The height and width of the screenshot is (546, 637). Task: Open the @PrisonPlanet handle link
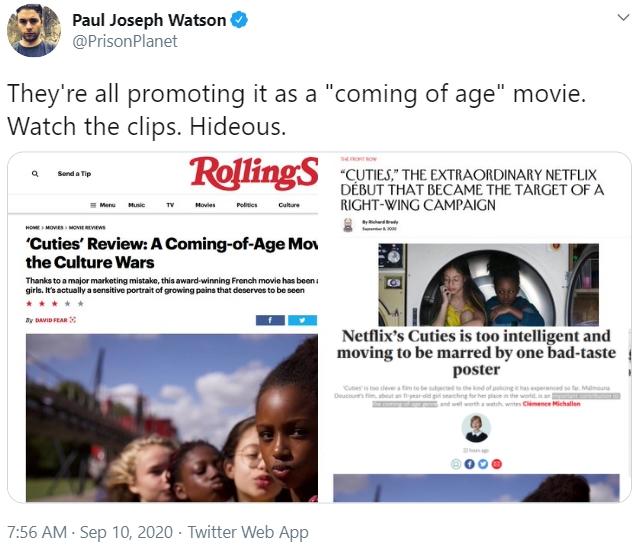point(125,41)
